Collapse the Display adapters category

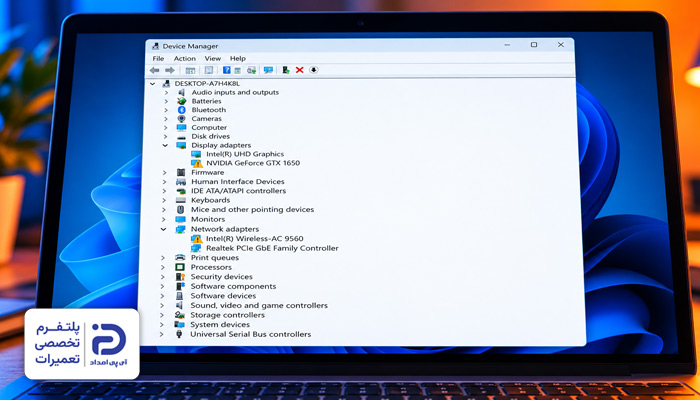165,145
